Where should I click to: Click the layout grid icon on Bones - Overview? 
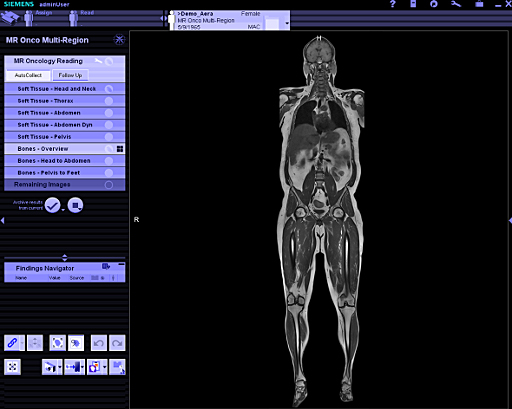pos(120,149)
